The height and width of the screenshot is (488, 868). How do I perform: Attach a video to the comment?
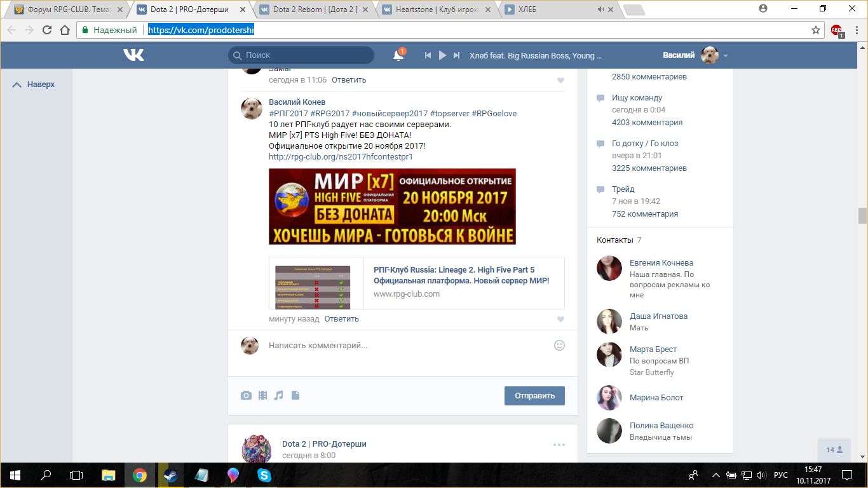click(x=262, y=395)
